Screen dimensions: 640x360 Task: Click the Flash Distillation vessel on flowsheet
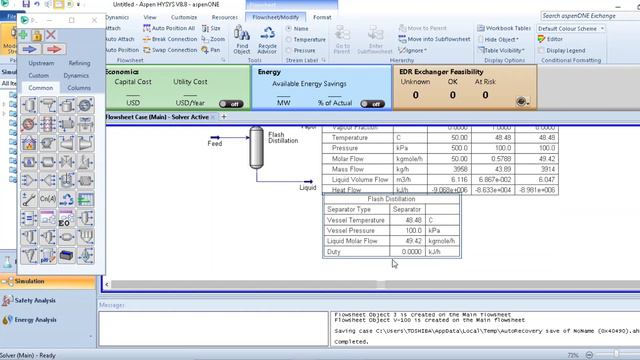click(256, 147)
